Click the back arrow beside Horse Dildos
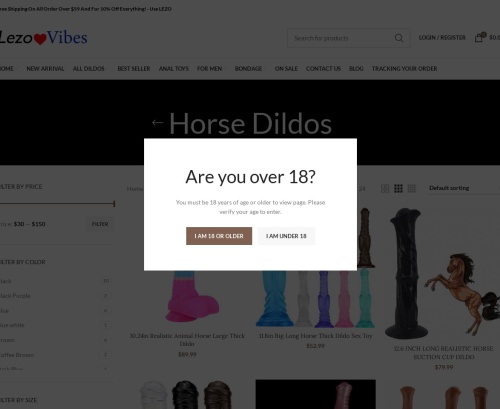Viewport: 500px width, 409px height. click(x=158, y=123)
